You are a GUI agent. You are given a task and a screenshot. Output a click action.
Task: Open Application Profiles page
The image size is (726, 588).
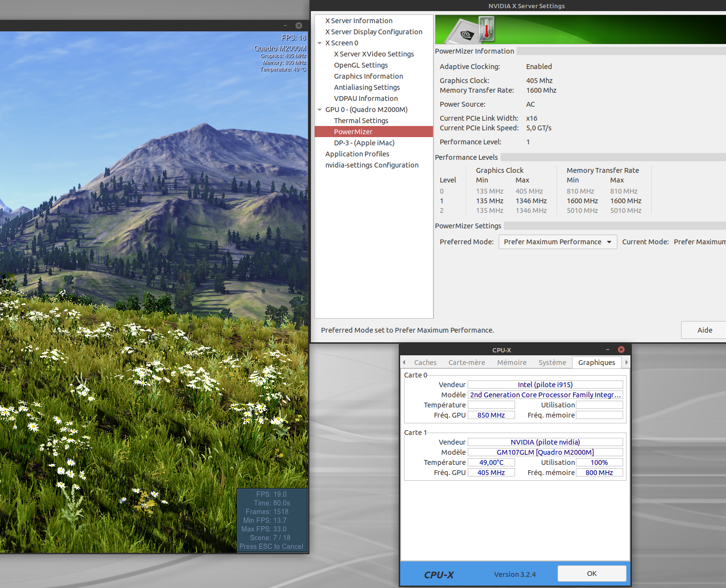pos(357,154)
